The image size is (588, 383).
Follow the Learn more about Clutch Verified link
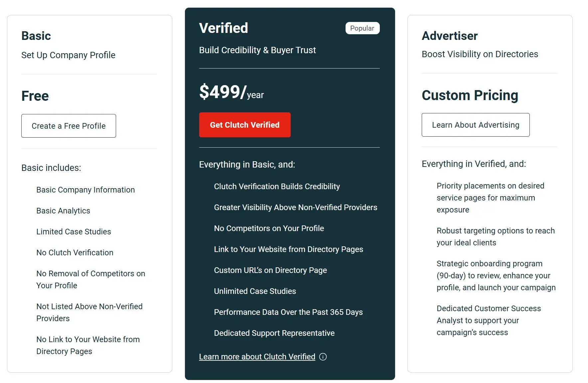click(x=257, y=356)
